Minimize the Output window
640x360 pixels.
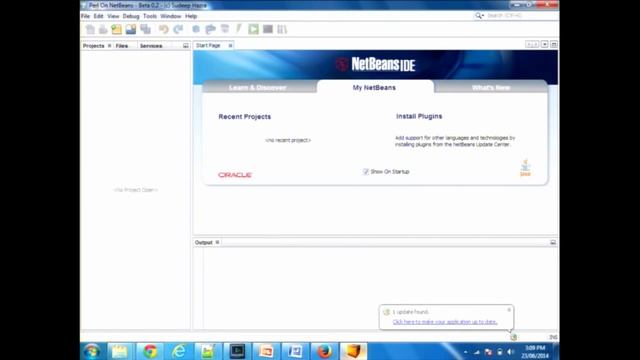point(553,242)
